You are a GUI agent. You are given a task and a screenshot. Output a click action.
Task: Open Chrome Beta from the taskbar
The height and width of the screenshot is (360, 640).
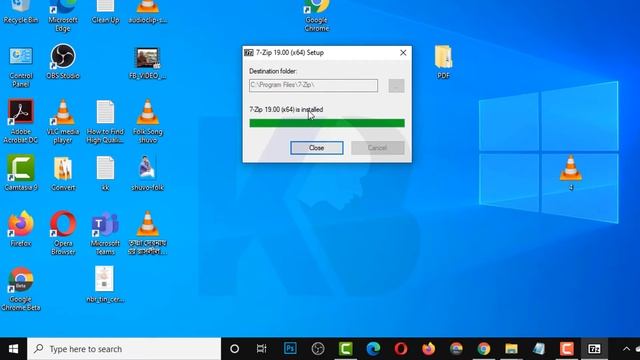(x=456, y=349)
